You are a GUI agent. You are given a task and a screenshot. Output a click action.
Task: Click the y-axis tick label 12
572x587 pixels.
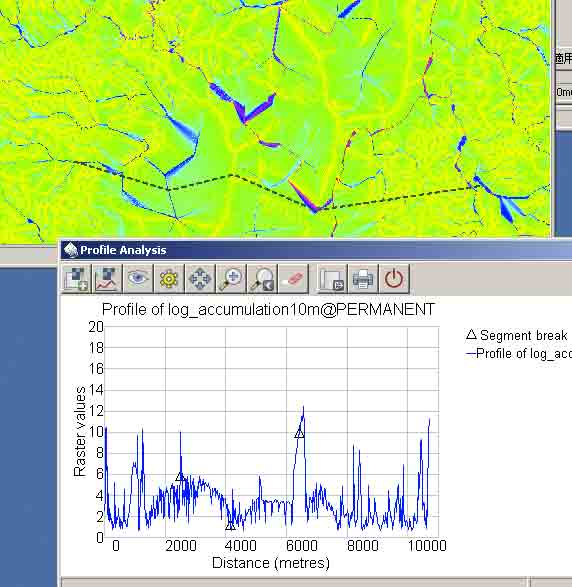point(96,411)
